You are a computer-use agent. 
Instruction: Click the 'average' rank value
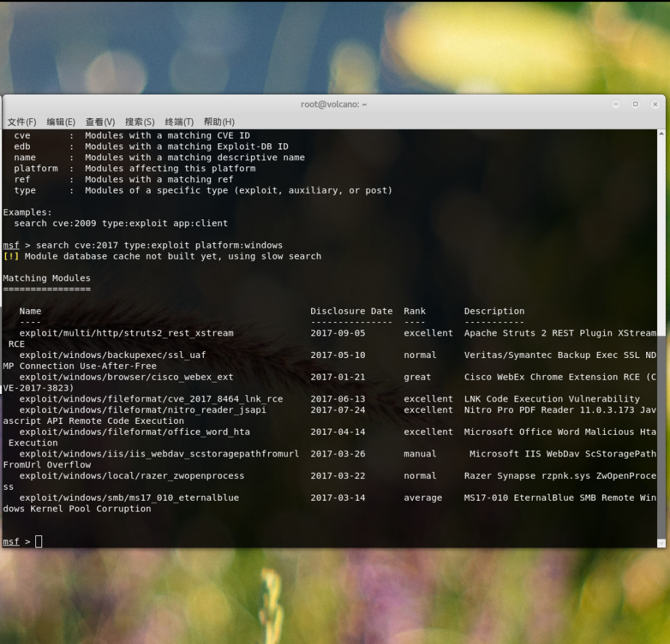click(x=423, y=498)
